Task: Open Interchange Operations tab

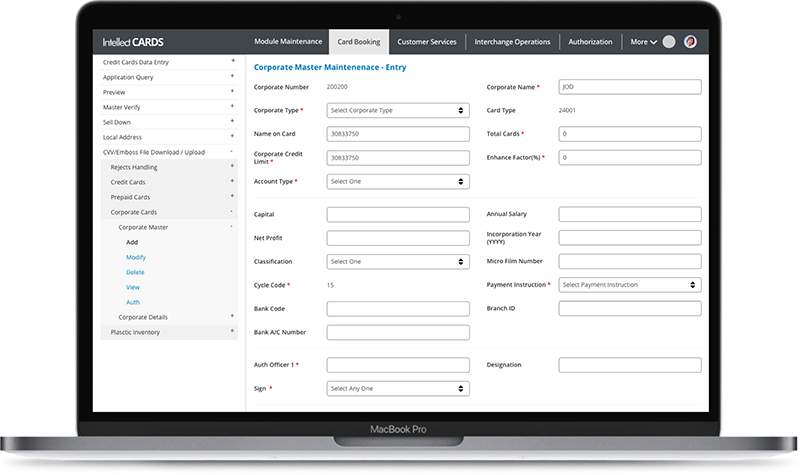Action: (512, 42)
